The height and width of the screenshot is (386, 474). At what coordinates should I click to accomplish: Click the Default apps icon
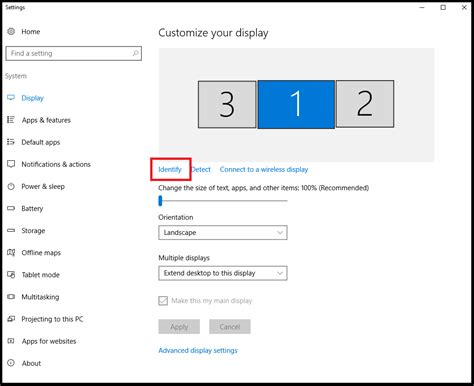(11, 142)
